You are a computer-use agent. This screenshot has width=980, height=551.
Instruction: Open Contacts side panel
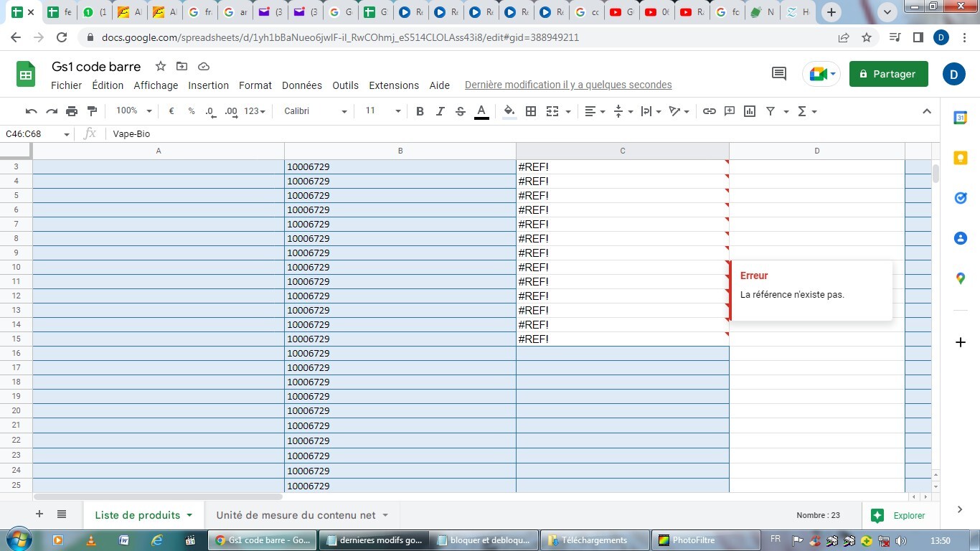961,238
